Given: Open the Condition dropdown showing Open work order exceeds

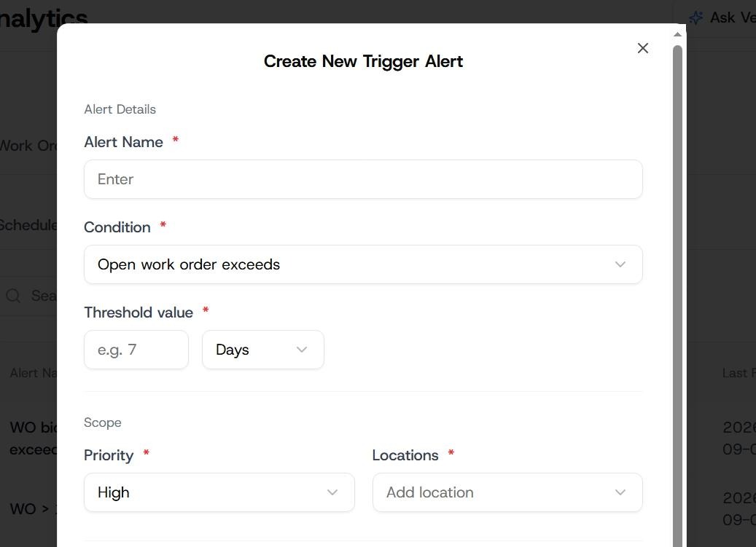Looking at the screenshot, I should [x=363, y=264].
